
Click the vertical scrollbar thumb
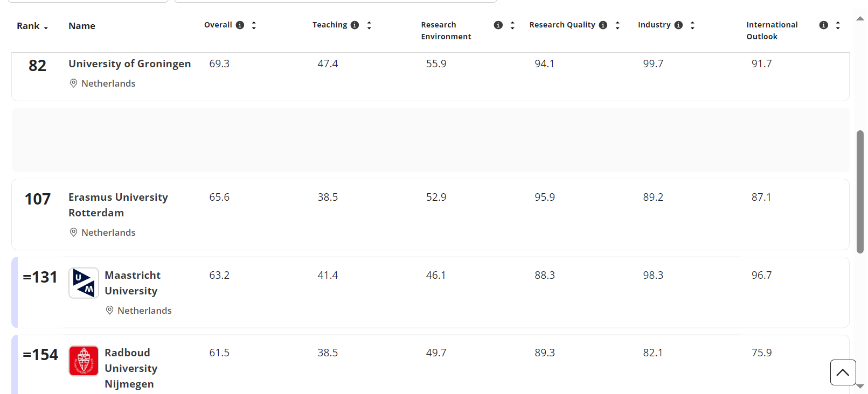click(860, 191)
